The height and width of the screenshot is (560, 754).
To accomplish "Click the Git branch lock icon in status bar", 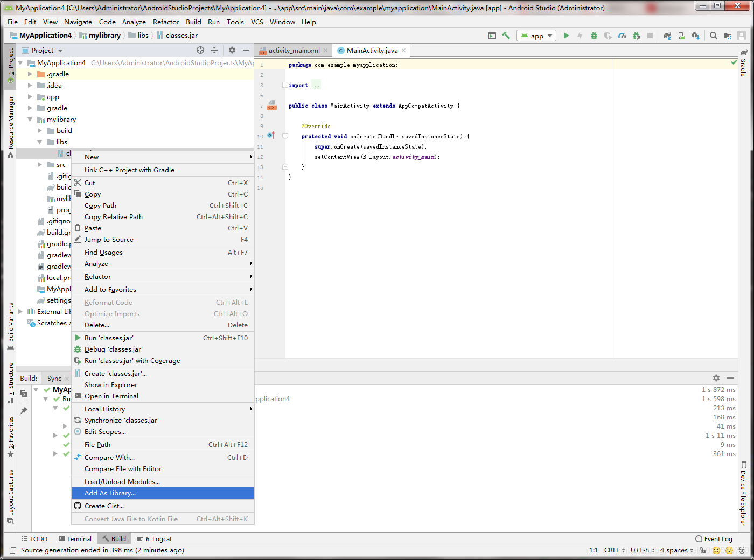I will 703,550.
